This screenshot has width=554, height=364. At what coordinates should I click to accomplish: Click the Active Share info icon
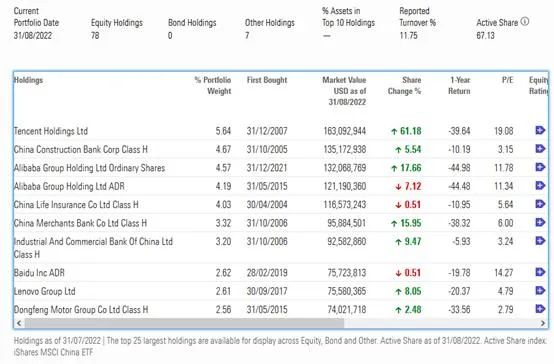point(525,22)
